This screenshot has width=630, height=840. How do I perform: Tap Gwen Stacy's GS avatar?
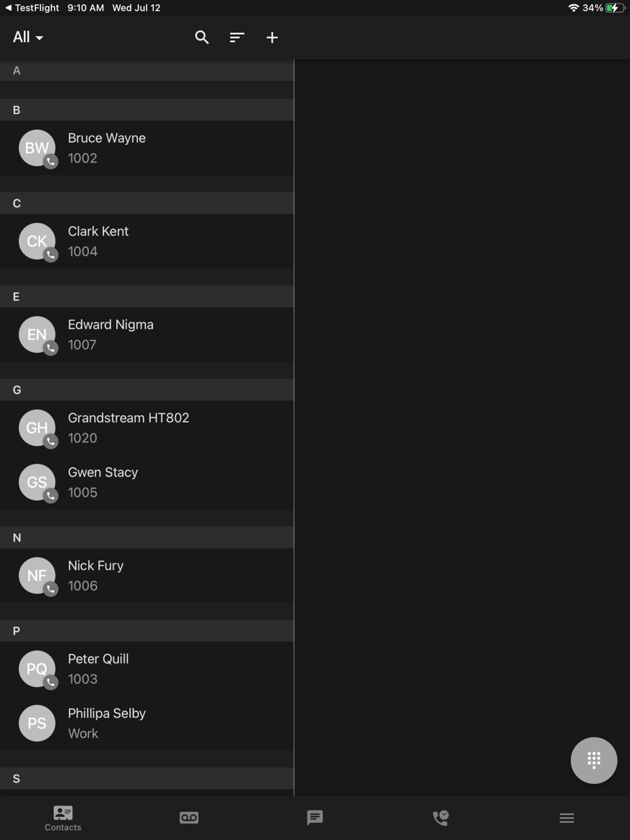pyautogui.click(x=37, y=482)
